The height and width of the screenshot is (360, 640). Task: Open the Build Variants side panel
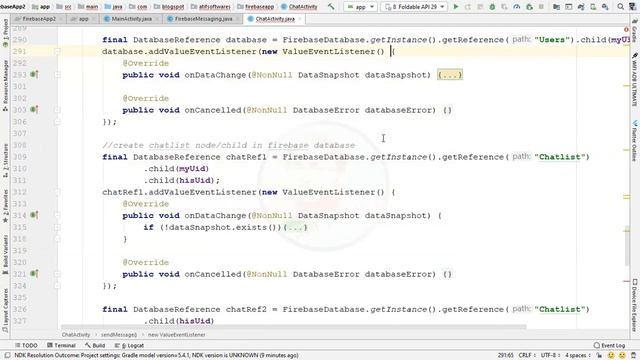coord(5,254)
